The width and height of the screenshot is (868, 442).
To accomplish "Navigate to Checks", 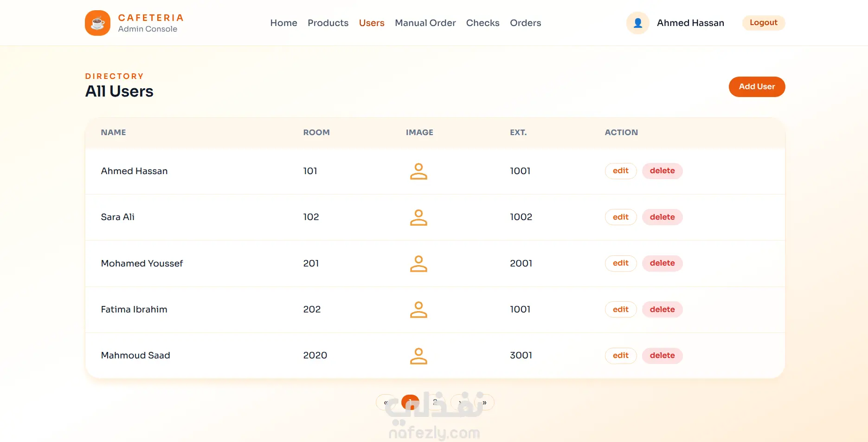I will [483, 23].
